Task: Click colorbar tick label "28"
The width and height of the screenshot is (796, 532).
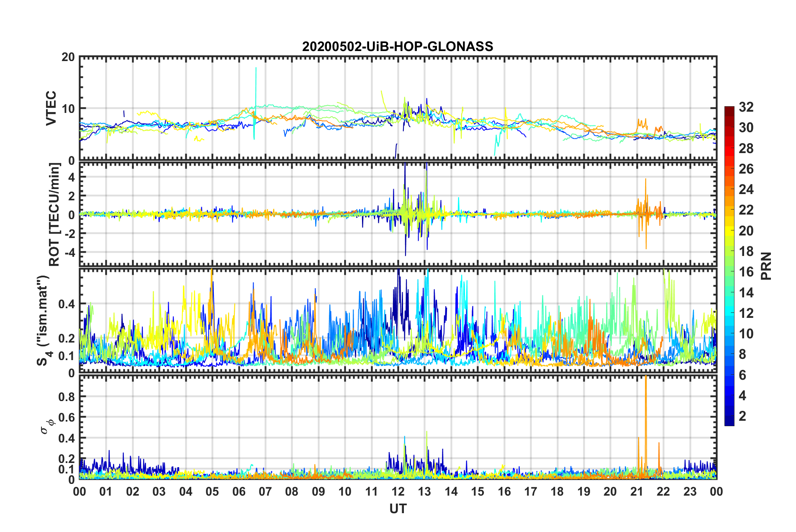Action: pos(746,148)
